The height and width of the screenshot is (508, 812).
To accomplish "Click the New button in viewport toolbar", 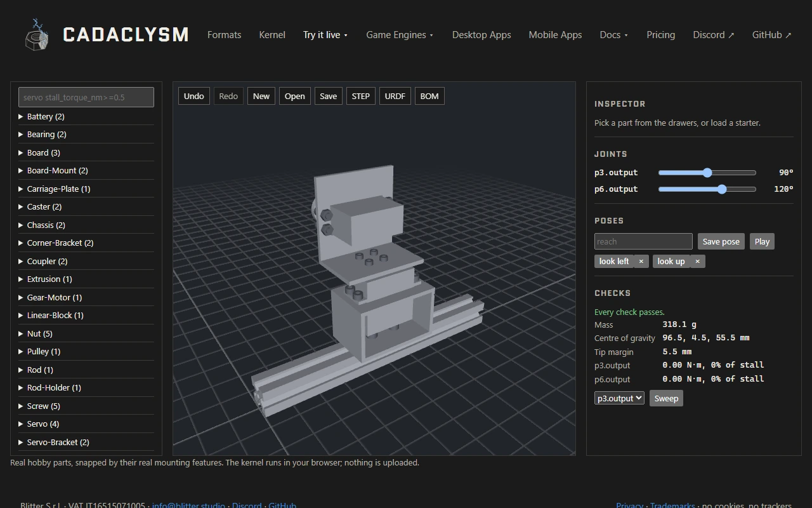I will 261,96.
